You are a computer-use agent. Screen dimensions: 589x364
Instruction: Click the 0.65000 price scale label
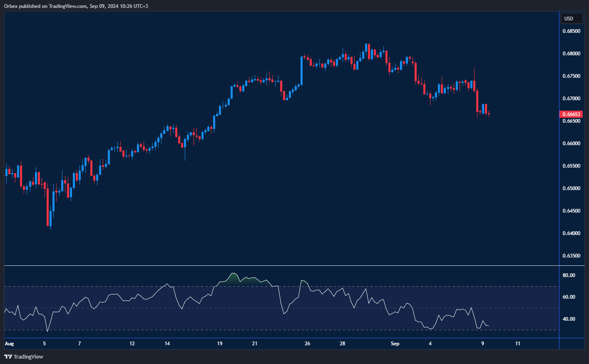pyautogui.click(x=571, y=188)
